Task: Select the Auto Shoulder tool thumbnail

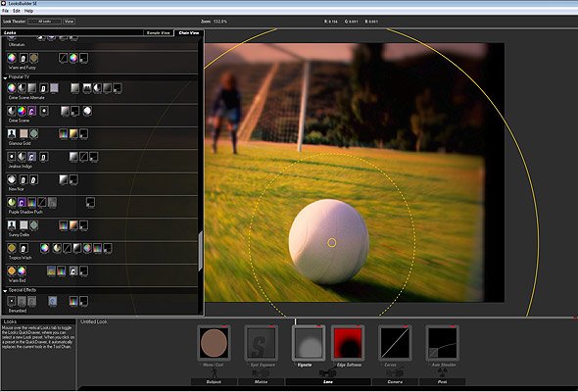Action: 443,343
